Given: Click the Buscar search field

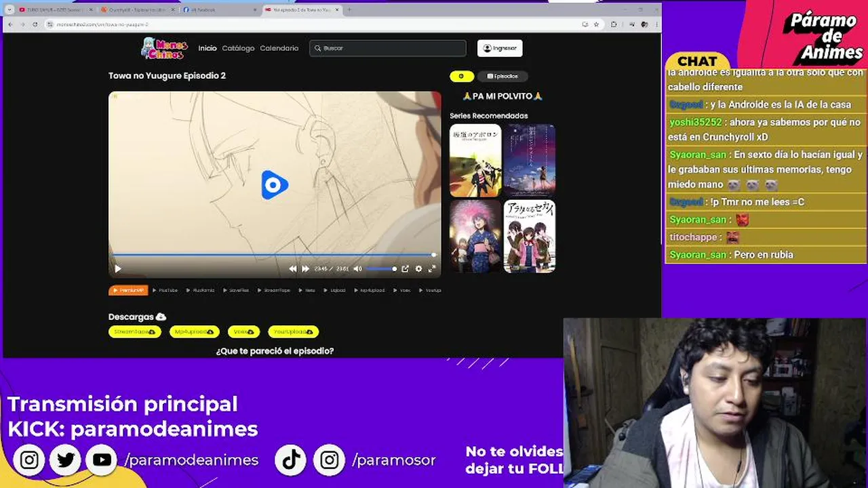Looking at the screenshot, I should point(388,48).
